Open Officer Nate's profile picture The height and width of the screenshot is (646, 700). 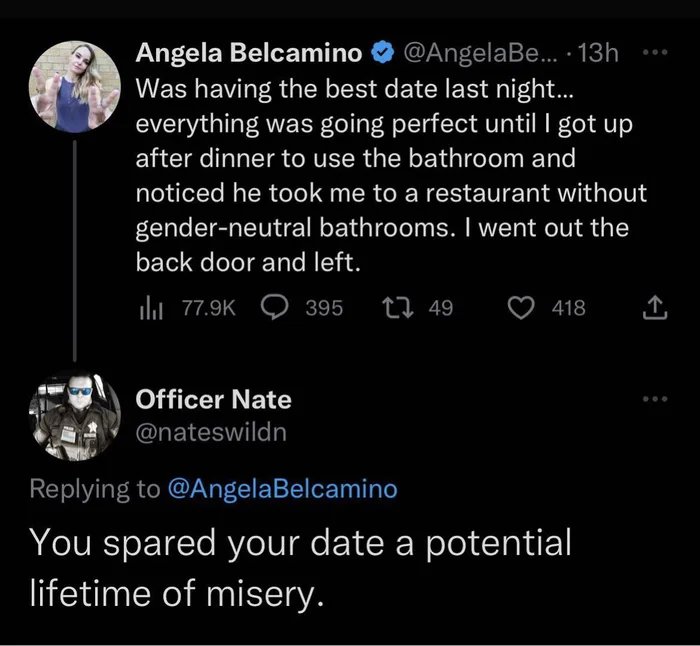pos(76,413)
